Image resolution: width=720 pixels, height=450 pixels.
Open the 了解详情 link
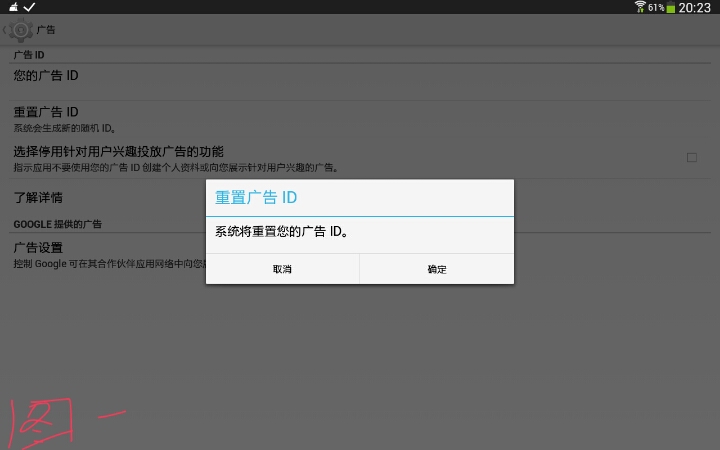tap(38, 197)
